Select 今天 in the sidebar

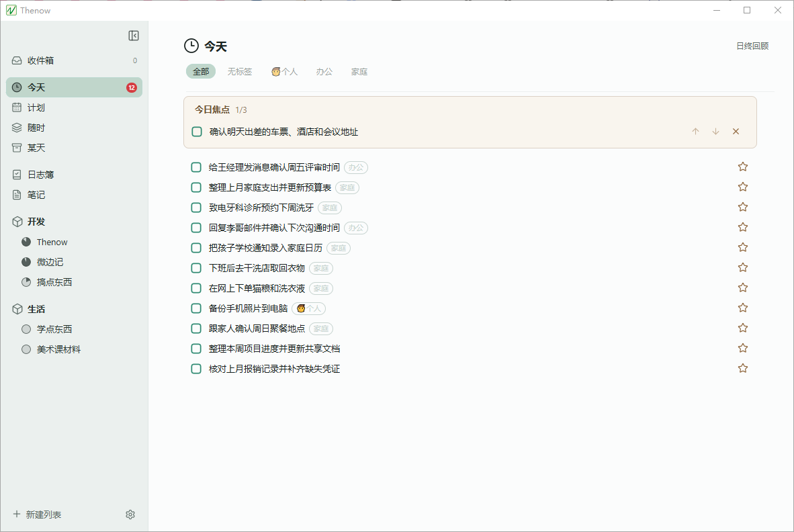pos(74,87)
